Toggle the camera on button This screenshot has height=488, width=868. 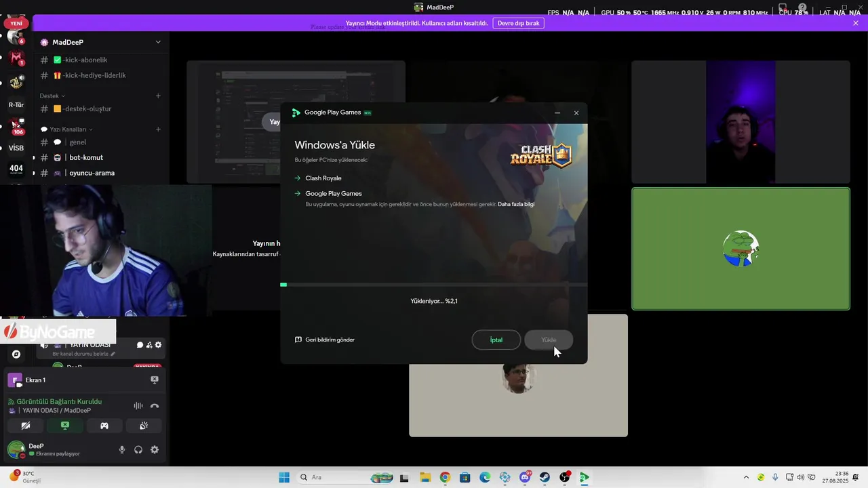[26, 426]
